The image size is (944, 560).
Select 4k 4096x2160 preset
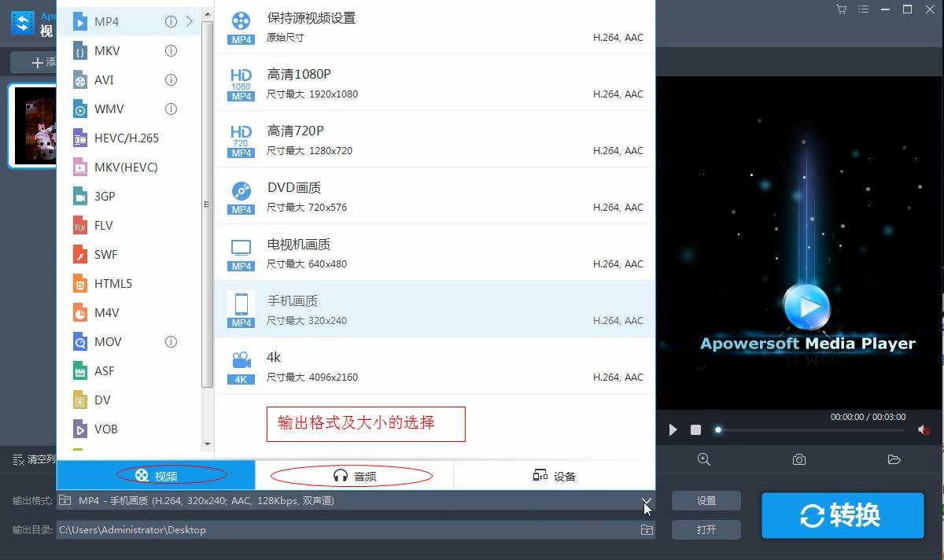[x=435, y=366]
